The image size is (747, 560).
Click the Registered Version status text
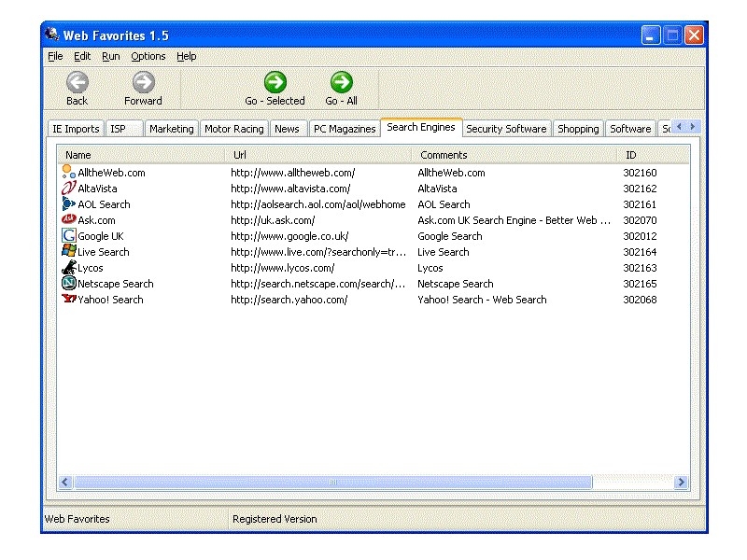pos(275,519)
